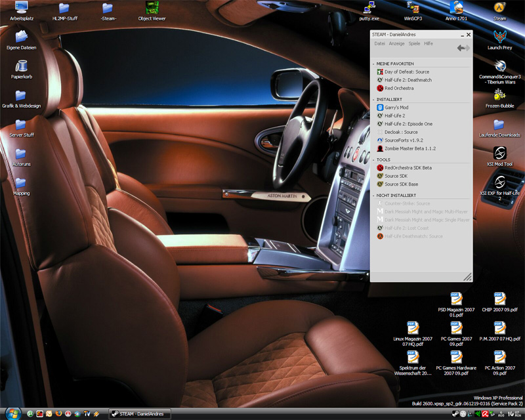525x420 pixels.
Task: Collapse the MEINE FAVORITEN section
Action: point(373,64)
